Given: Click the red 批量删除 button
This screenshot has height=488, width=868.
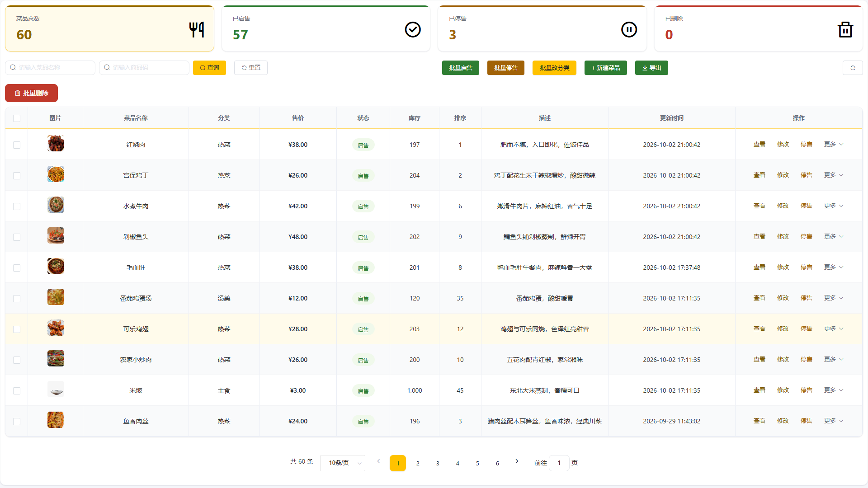Looking at the screenshot, I should (31, 93).
